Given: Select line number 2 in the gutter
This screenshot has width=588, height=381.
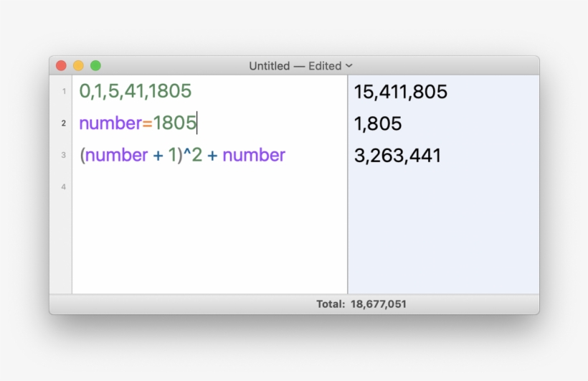Looking at the screenshot, I should [x=63, y=123].
